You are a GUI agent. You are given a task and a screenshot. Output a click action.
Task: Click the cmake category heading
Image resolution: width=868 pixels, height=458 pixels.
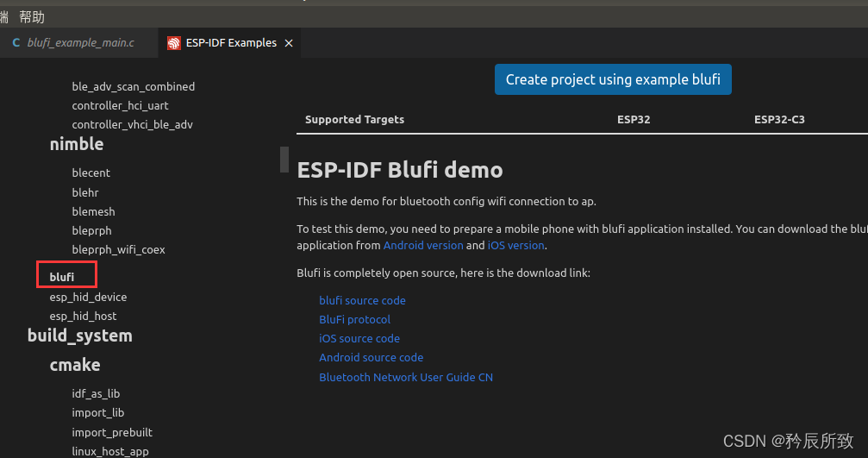(x=75, y=365)
